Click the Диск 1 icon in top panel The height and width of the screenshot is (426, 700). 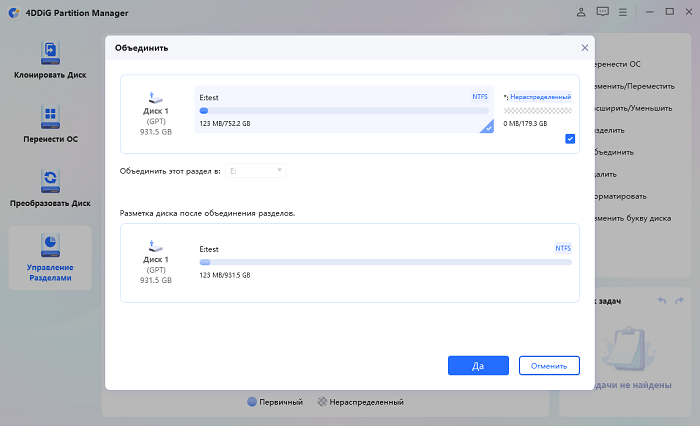click(x=155, y=97)
